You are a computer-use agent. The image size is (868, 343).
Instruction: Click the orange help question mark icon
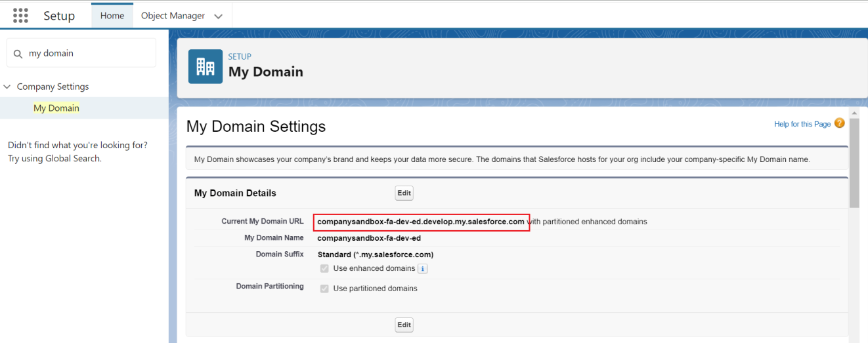[839, 123]
